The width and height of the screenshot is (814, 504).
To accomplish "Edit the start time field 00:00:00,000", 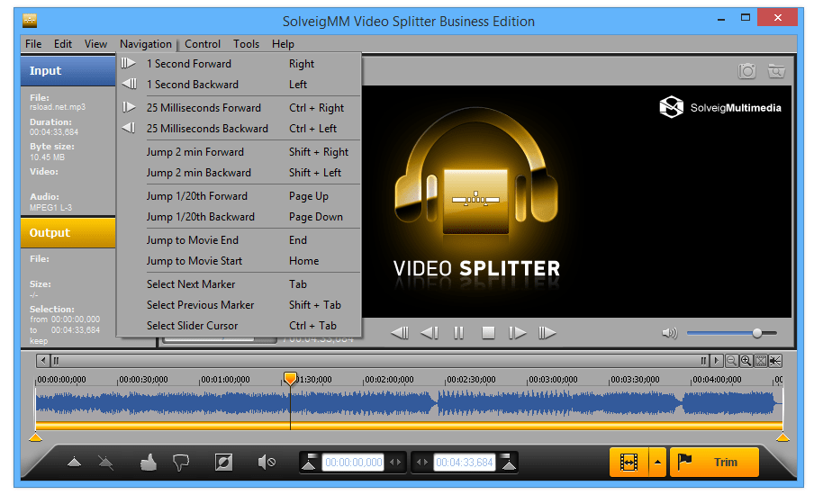I will pos(354,462).
